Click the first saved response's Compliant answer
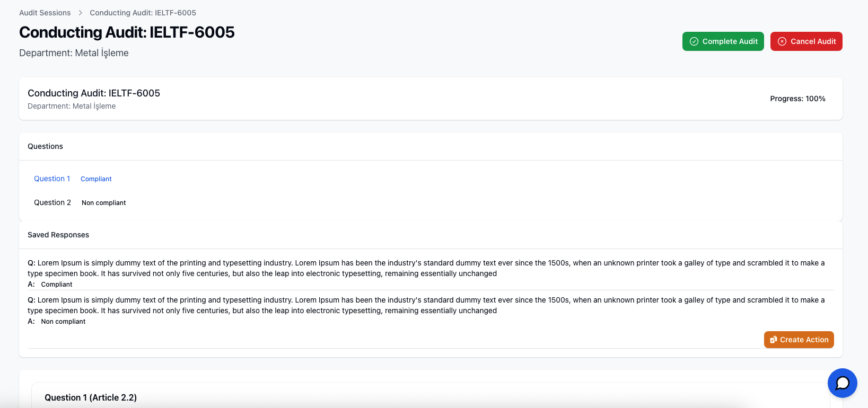This screenshot has width=868, height=408. click(x=57, y=285)
